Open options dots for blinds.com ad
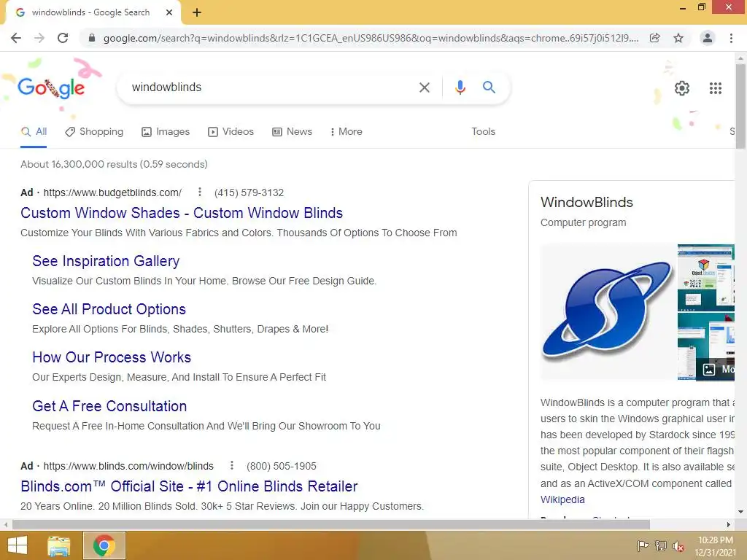 click(231, 465)
